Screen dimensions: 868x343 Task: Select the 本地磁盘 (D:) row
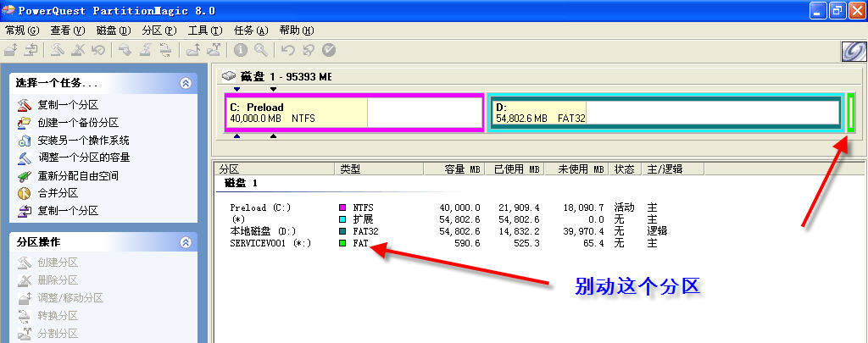(x=448, y=231)
